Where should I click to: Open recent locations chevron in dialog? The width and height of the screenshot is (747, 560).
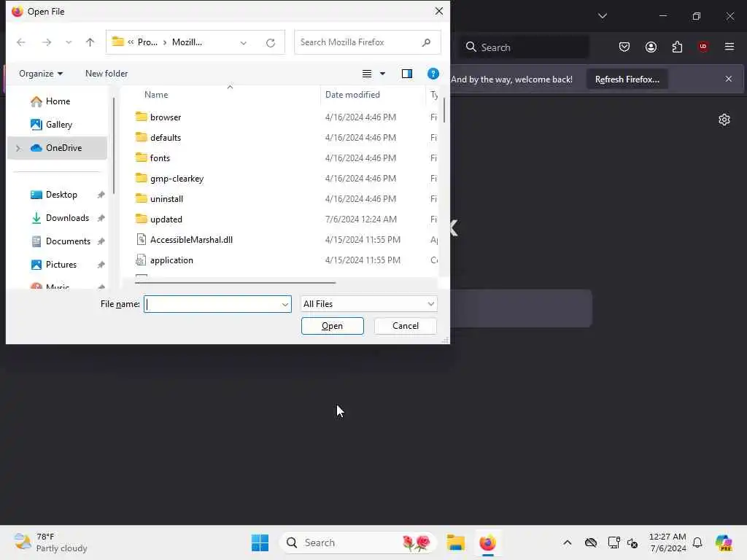tap(69, 42)
